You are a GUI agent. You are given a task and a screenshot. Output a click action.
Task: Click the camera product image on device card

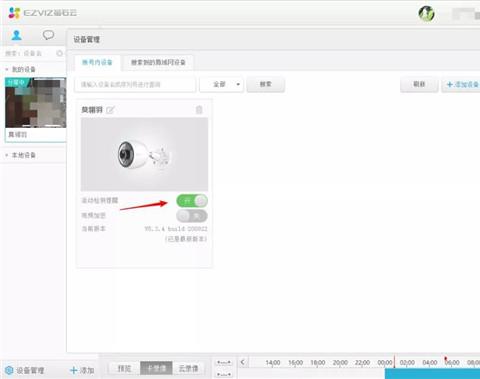[x=144, y=154]
